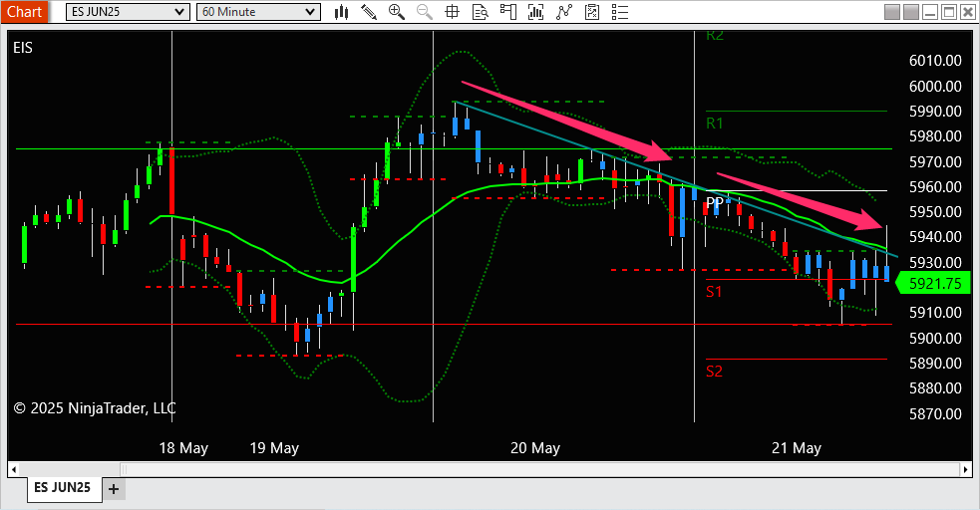Close the chart window
This screenshot has width=980, height=510.
967,12
